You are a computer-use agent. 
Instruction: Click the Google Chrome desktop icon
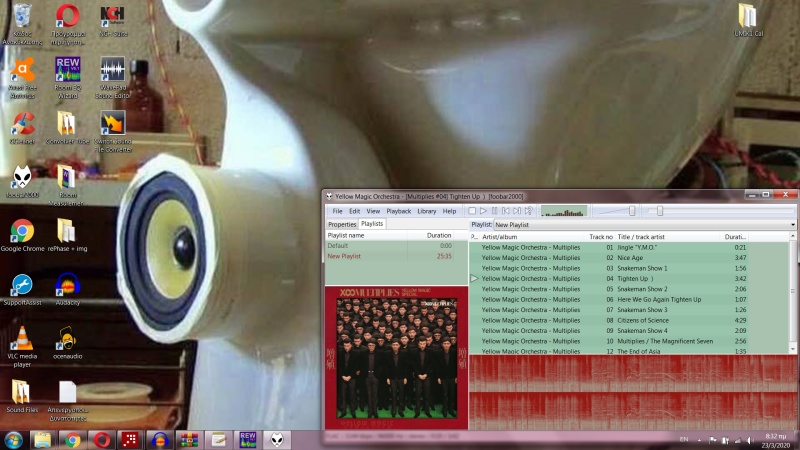[22, 235]
